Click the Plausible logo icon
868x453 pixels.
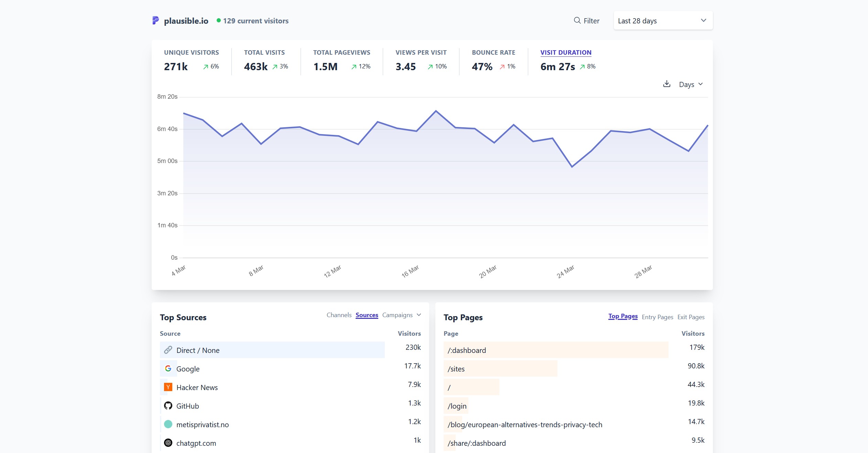pyautogui.click(x=155, y=20)
